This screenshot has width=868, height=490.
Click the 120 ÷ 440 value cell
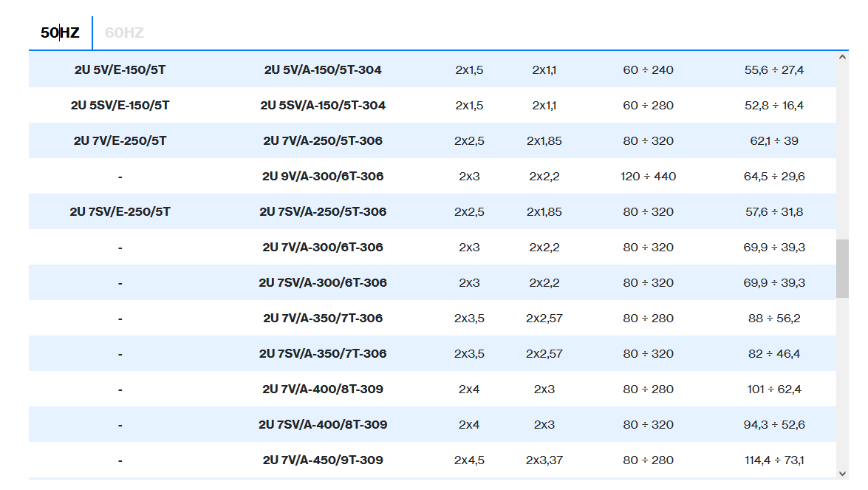(x=648, y=177)
